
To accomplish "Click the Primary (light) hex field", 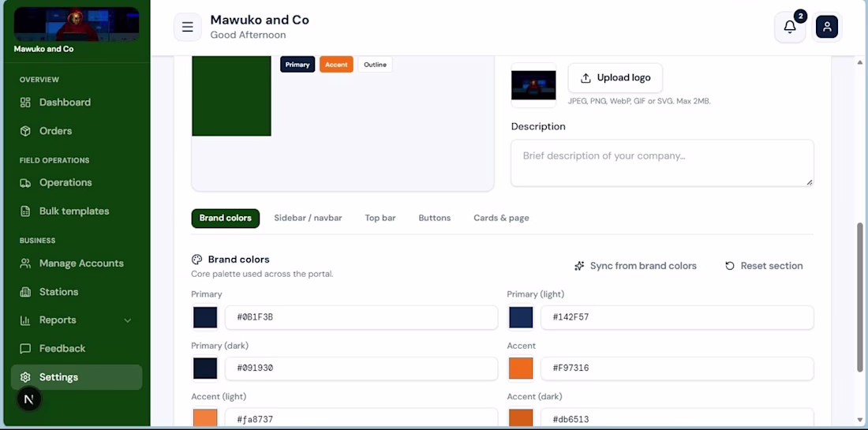I will point(677,318).
